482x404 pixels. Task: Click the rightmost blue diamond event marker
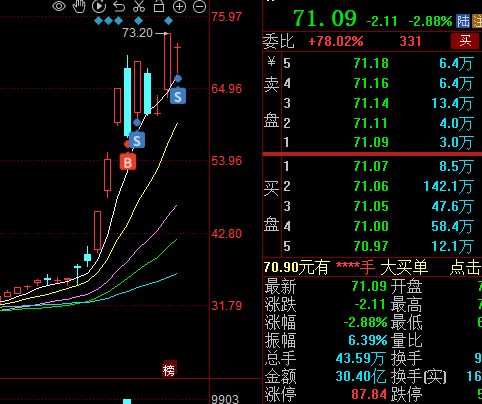168,21
